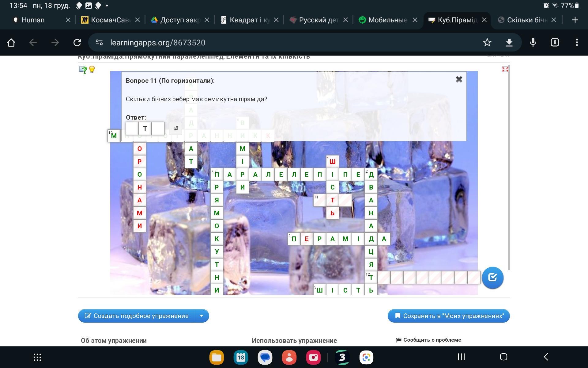This screenshot has width=588, height=368.
Task: Open fullscreen mode with red arrows icon
Action: [505, 69]
